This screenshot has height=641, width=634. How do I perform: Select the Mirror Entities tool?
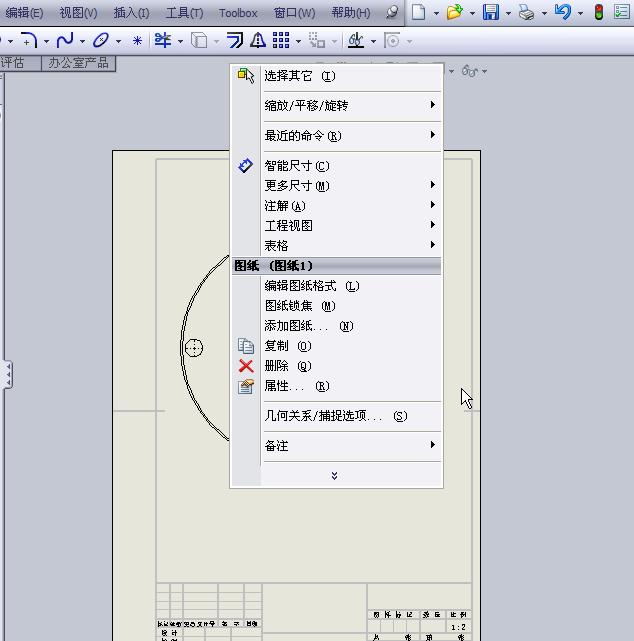pyautogui.click(x=258, y=40)
